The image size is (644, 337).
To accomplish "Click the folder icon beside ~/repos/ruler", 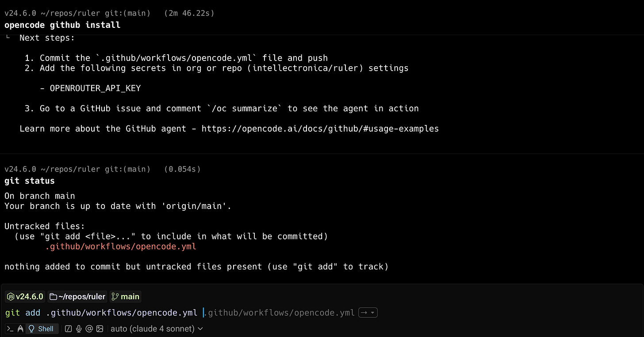I will [54, 296].
